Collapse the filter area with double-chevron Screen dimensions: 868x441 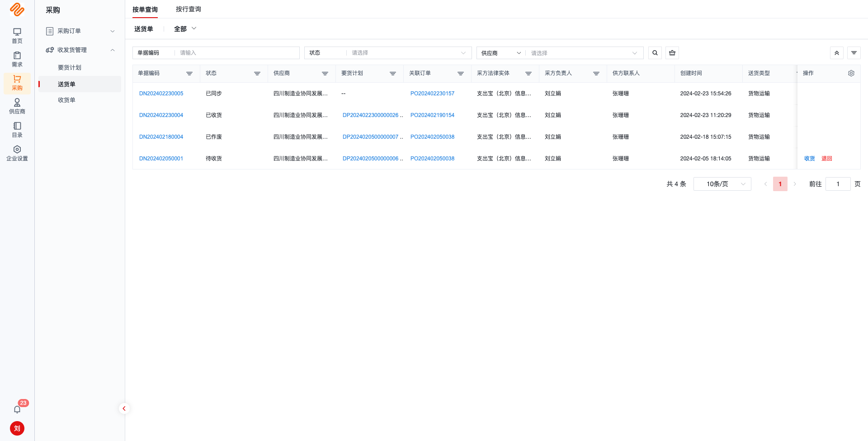click(837, 53)
